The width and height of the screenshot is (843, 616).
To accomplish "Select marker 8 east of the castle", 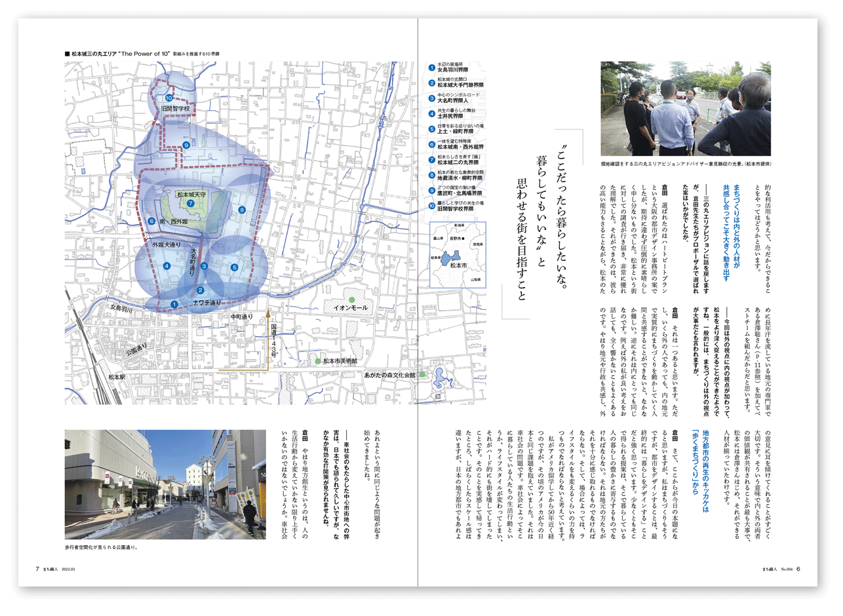I will point(242,210).
